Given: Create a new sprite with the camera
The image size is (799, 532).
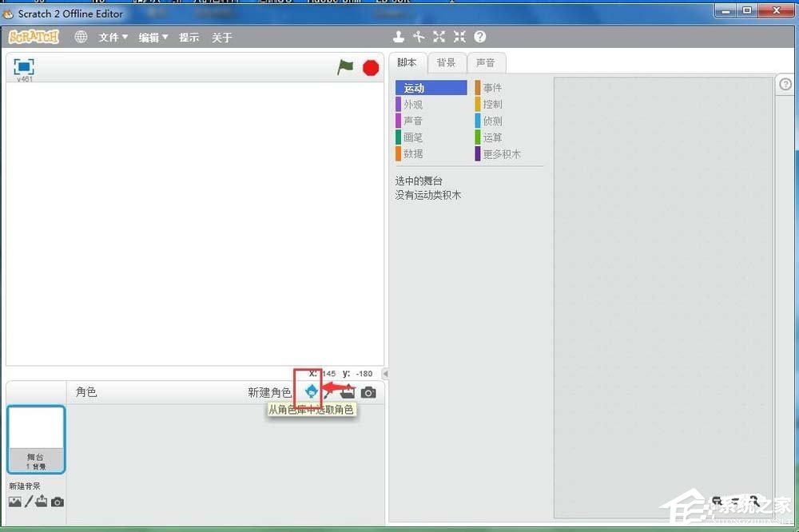Looking at the screenshot, I should click(x=368, y=391).
